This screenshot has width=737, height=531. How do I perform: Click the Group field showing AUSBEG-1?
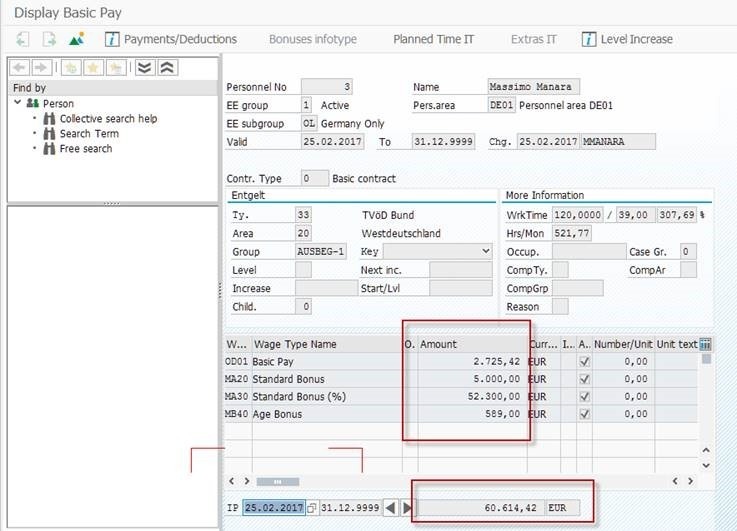pyautogui.click(x=321, y=251)
